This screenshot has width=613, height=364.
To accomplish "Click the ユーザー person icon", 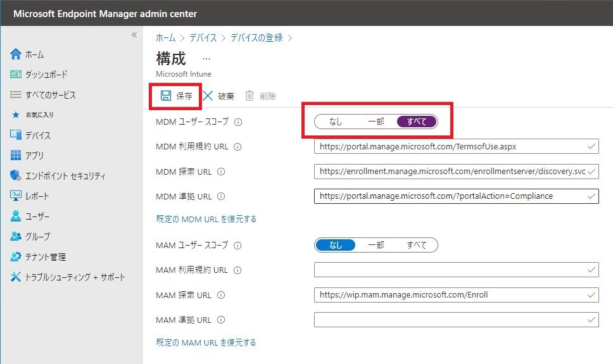I will pos(16,216).
